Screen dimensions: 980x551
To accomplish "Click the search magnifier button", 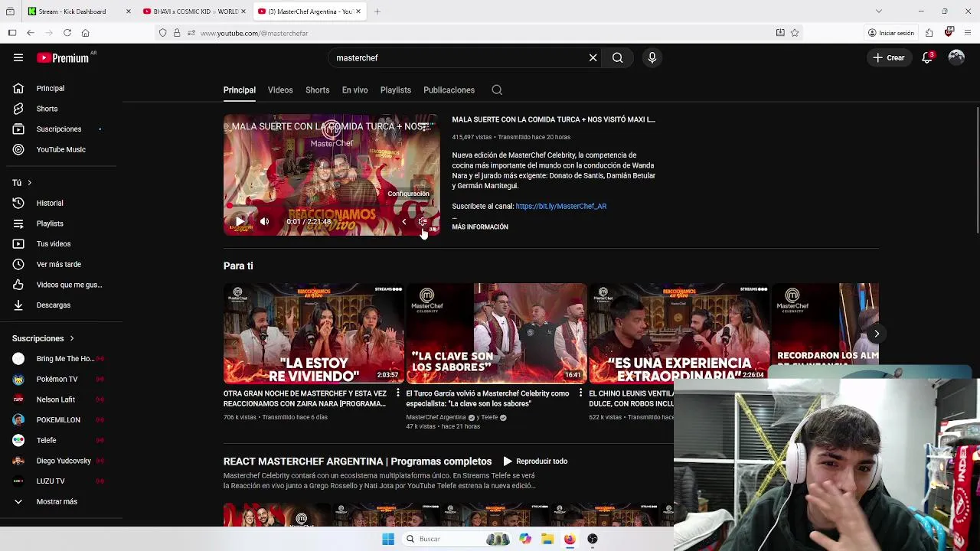I will [617, 57].
